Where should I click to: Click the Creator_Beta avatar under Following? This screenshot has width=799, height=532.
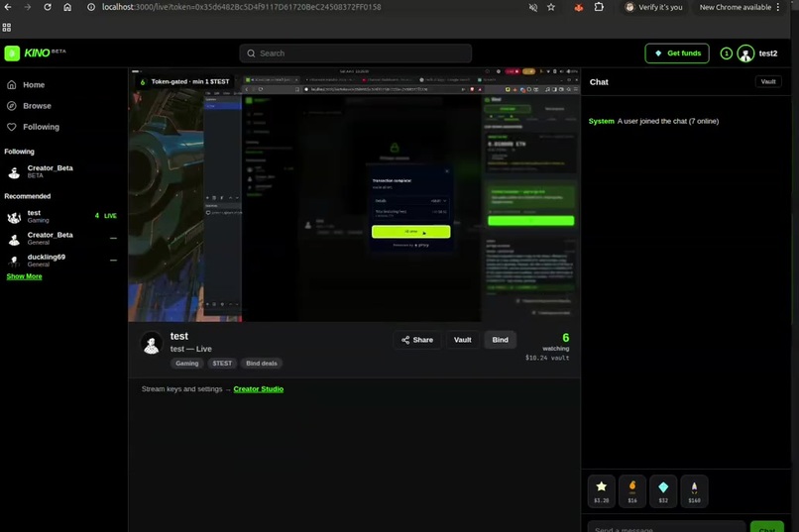14,172
